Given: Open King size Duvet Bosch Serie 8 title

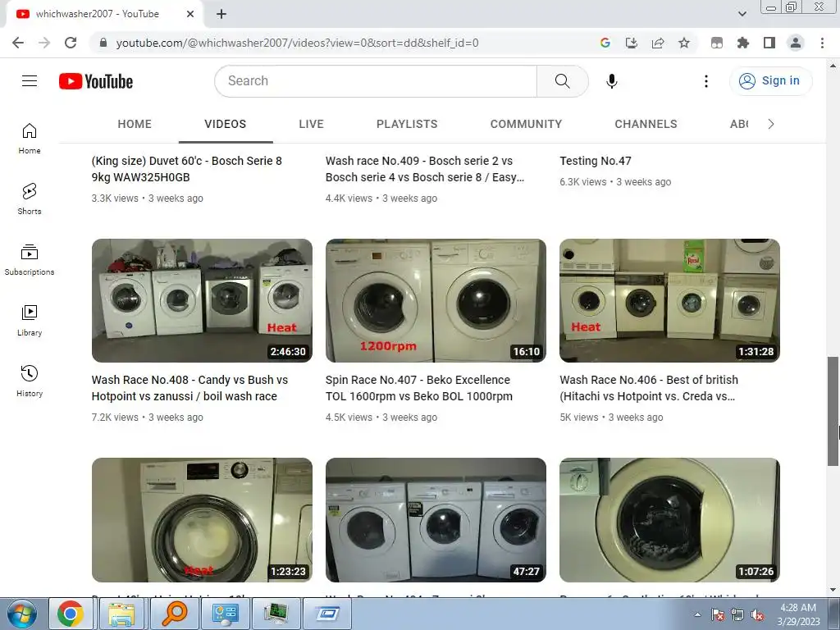Looking at the screenshot, I should 187,169.
